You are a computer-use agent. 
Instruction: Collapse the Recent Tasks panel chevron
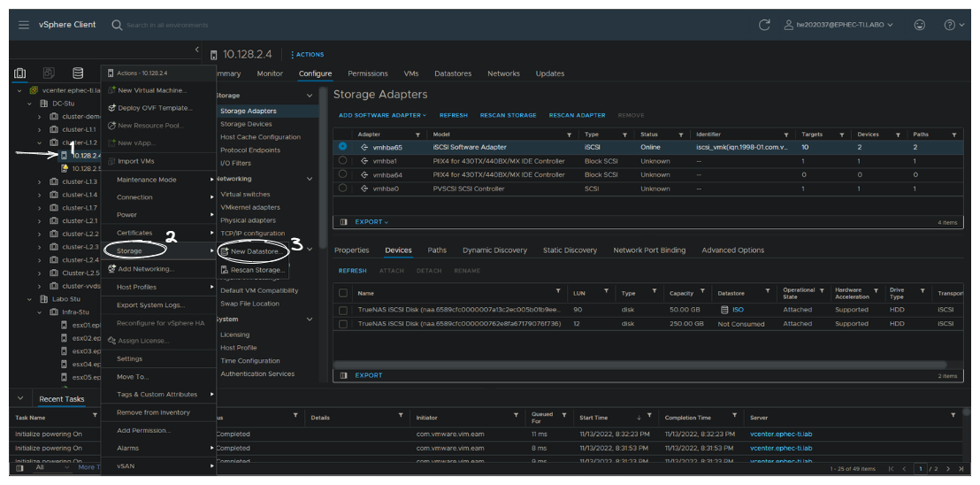(x=20, y=399)
